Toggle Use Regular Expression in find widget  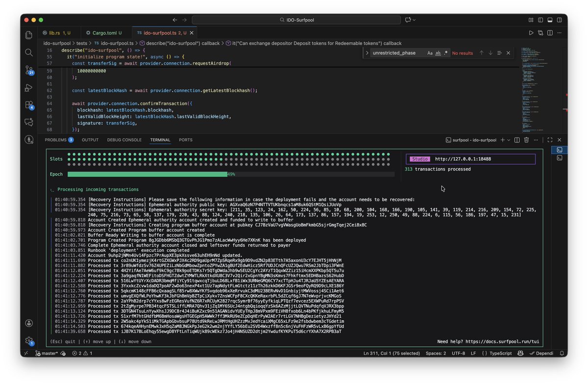[x=446, y=53]
